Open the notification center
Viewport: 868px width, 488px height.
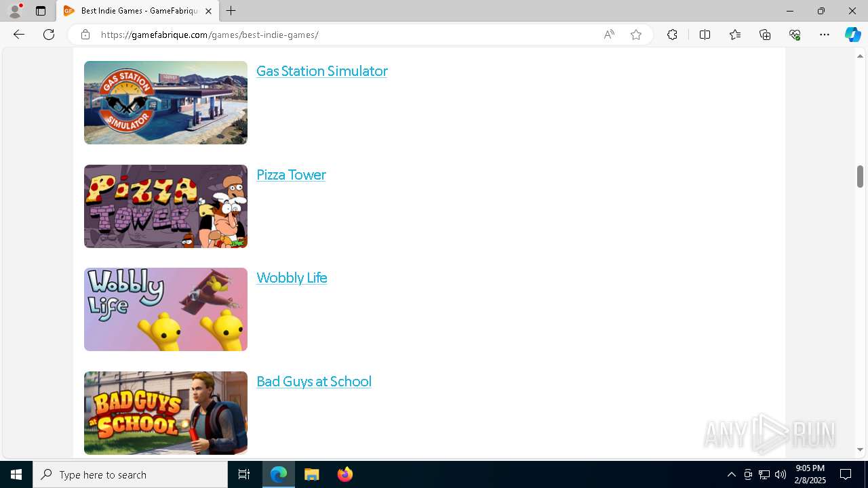click(846, 474)
